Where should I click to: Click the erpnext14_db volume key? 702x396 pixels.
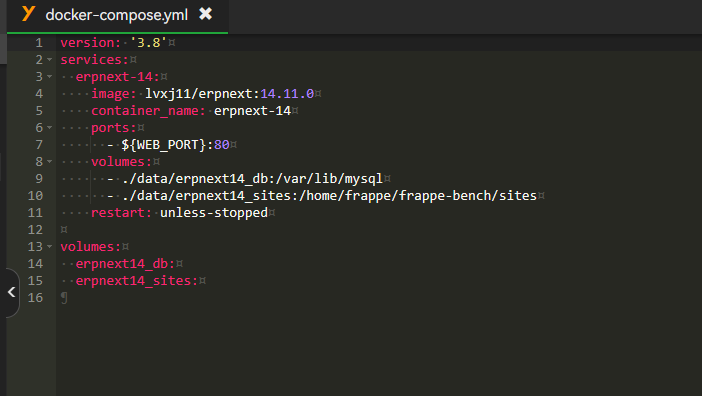point(125,264)
